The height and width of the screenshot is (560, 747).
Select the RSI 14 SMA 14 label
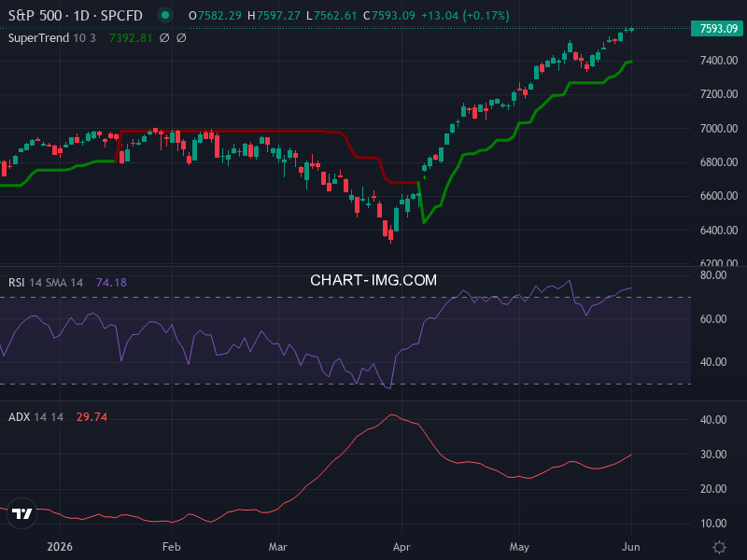point(46,283)
